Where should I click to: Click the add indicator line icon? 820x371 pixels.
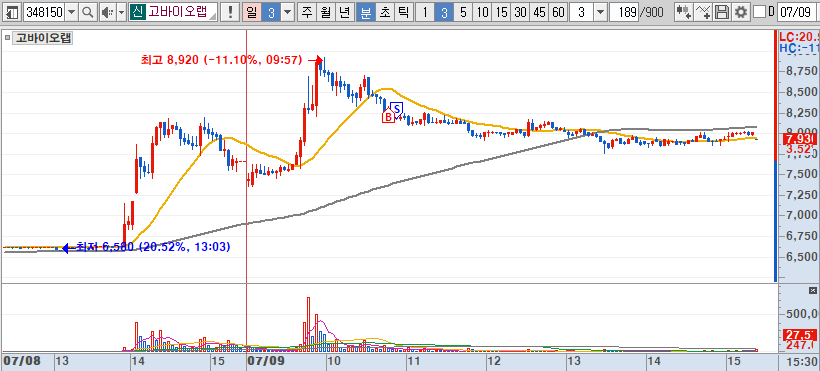[x=703, y=12]
